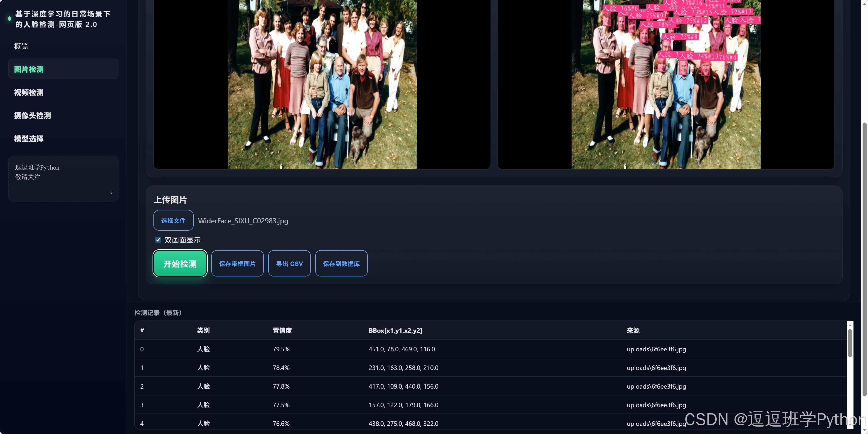Click the # column header
The width and height of the screenshot is (868, 434).
click(142, 330)
